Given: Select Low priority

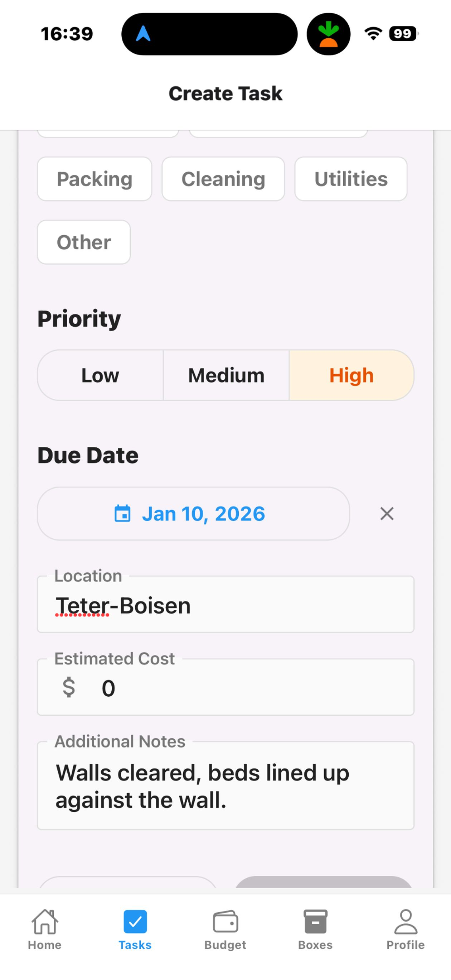Looking at the screenshot, I should pos(100,375).
